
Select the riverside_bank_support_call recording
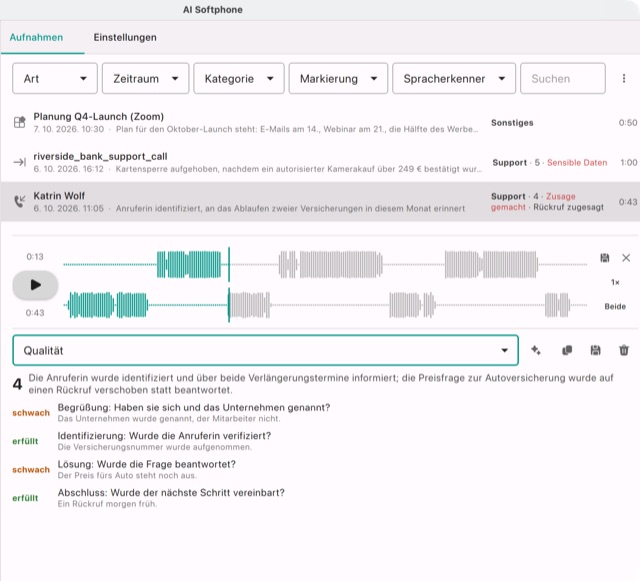pyautogui.click(x=320, y=162)
